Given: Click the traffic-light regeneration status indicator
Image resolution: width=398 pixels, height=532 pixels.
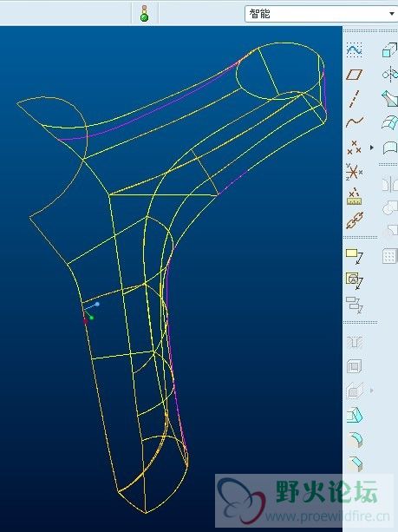Looking at the screenshot, I should click(145, 14).
